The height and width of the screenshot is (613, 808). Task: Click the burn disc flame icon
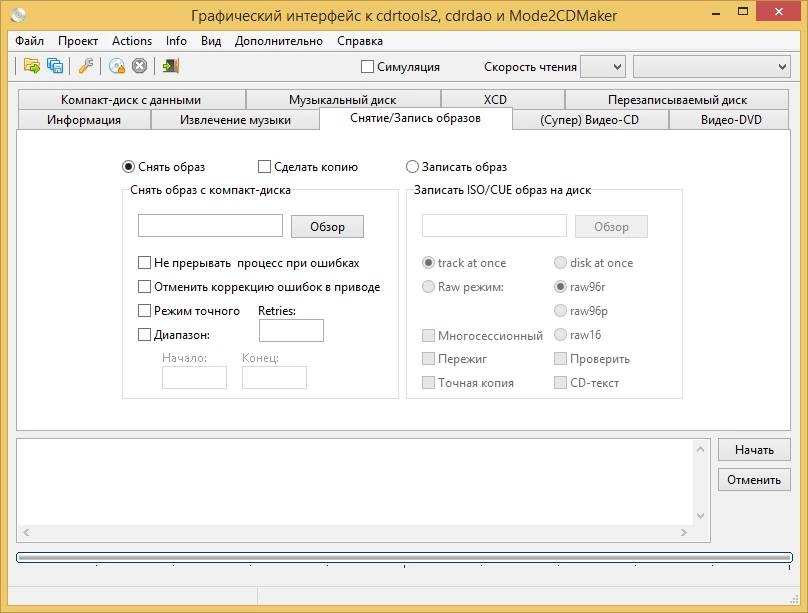[117, 66]
